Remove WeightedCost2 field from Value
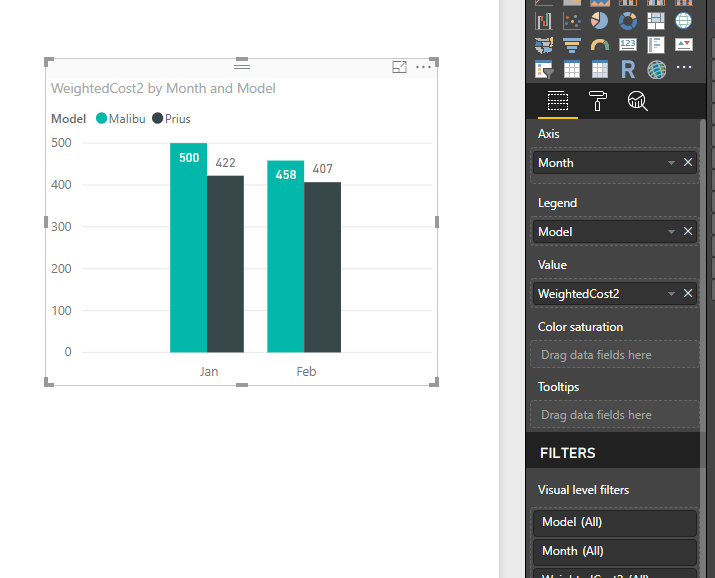This screenshot has height=578, width=715. pos(688,293)
